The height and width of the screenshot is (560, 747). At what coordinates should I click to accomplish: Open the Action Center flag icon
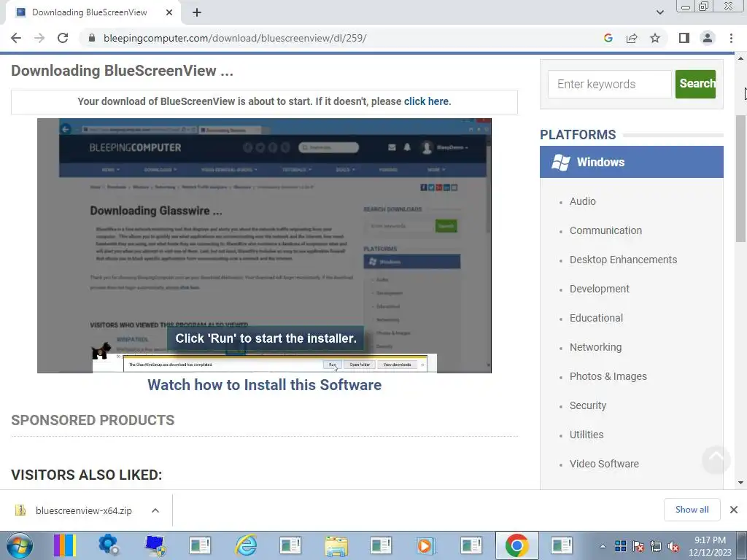(638, 546)
